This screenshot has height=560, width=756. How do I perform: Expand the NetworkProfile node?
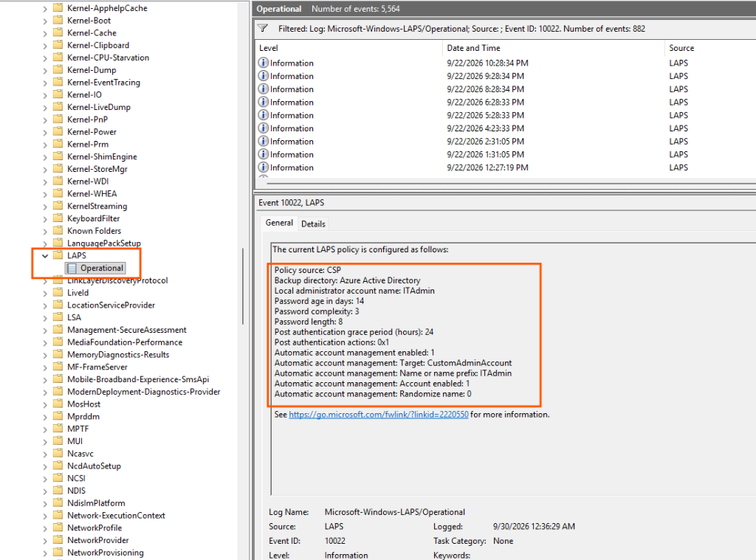[x=45, y=528]
